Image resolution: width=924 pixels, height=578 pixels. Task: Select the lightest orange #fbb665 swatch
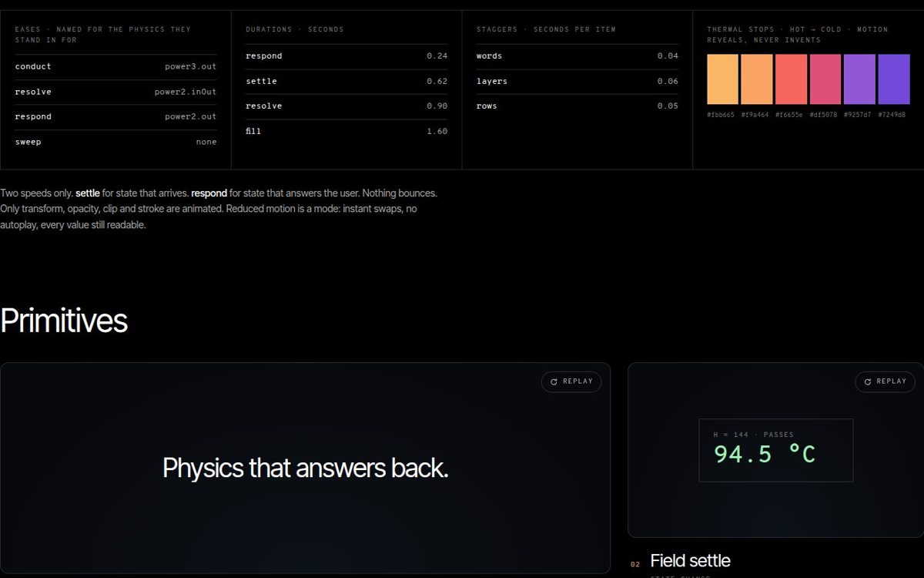[723, 79]
